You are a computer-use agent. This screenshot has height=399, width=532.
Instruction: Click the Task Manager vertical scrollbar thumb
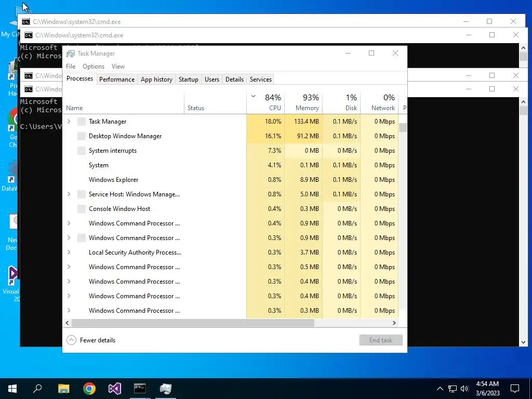403,128
